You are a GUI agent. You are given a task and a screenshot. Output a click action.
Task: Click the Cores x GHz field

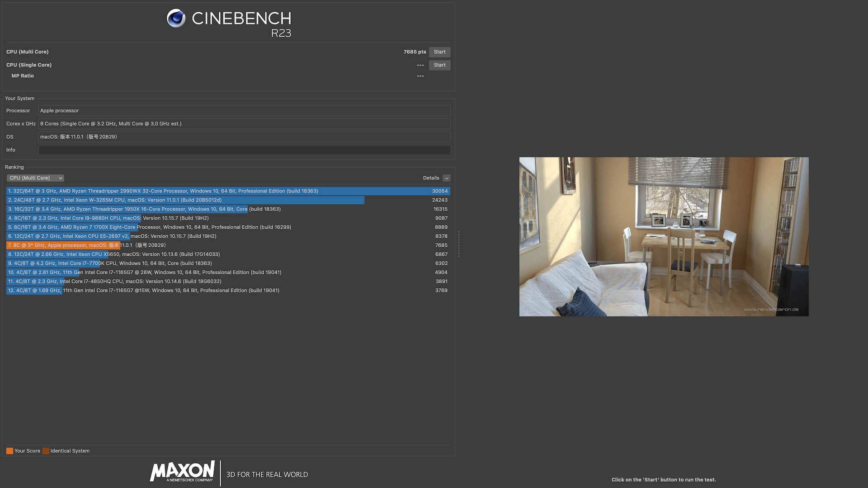pyautogui.click(x=245, y=124)
